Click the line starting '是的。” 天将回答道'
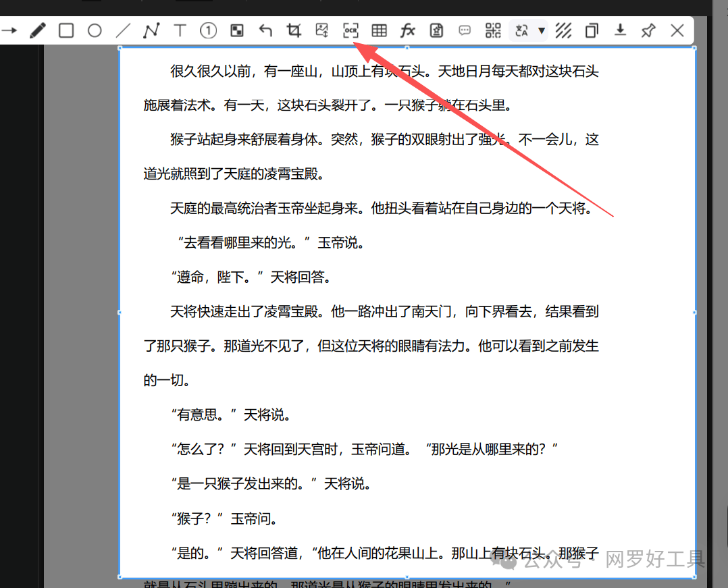 coord(384,553)
